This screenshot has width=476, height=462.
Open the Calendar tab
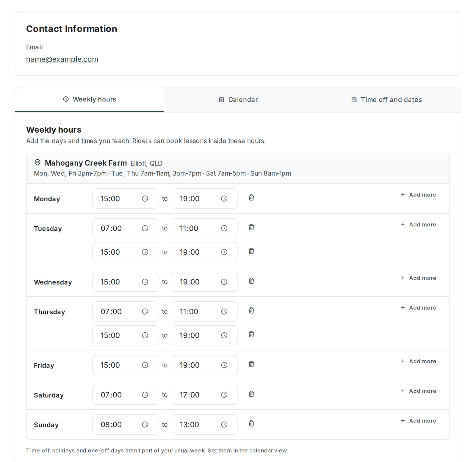pos(238,100)
